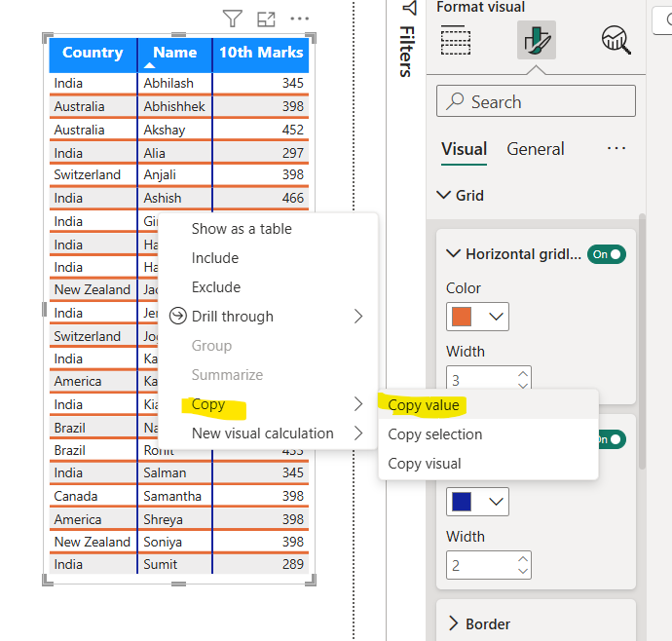Increase horizontal gridline width with up stepper
This screenshot has width=672, height=641.
pyautogui.click(x=523, y=372)
